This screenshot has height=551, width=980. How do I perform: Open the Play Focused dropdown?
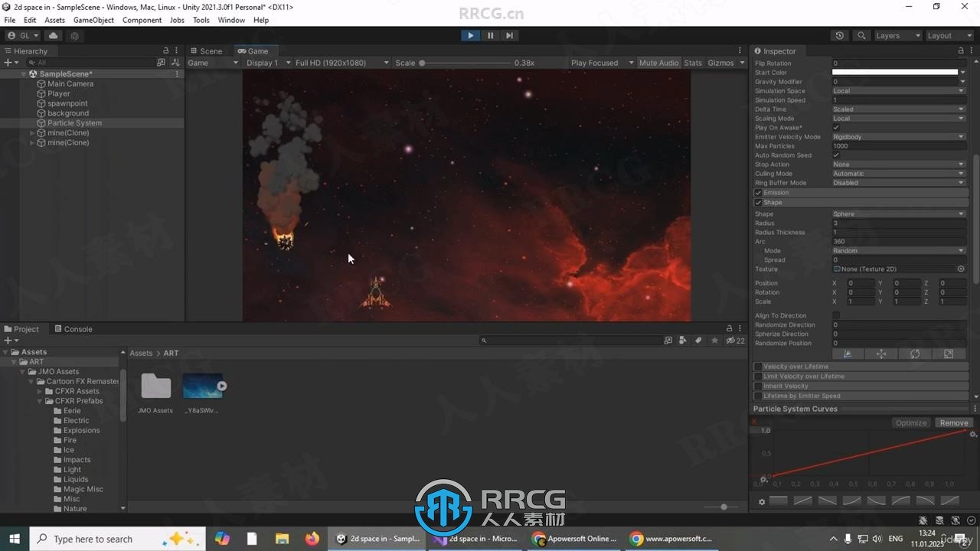pyautogui.click(x=602, y=63)
